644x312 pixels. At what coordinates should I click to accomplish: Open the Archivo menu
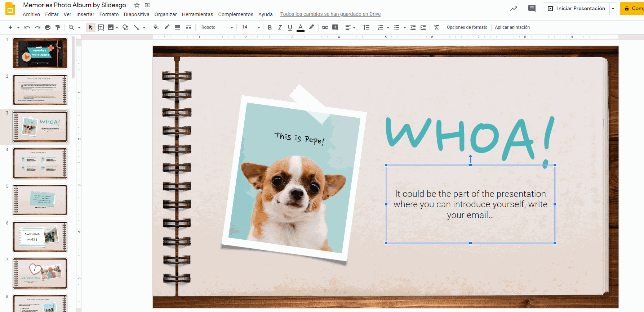tap(31, 14)
